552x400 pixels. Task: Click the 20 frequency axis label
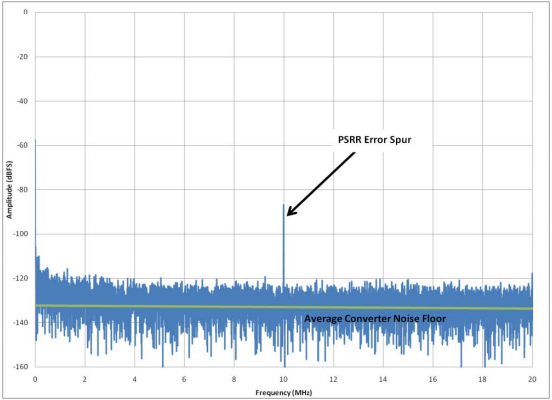[532, 379]
